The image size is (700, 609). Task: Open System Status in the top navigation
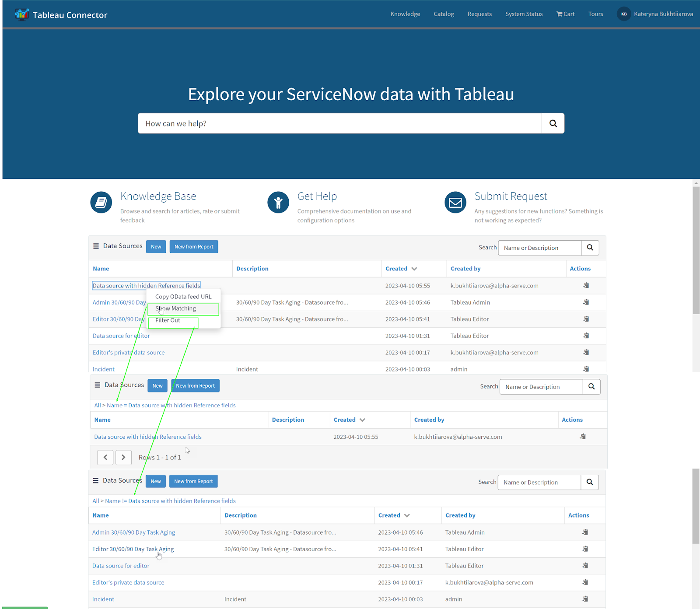pos(524,14)
